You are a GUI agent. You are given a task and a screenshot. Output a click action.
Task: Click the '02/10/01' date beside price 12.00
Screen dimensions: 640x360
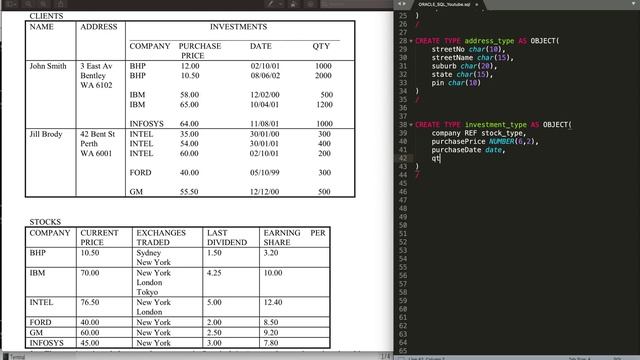[x=265, y=66]
